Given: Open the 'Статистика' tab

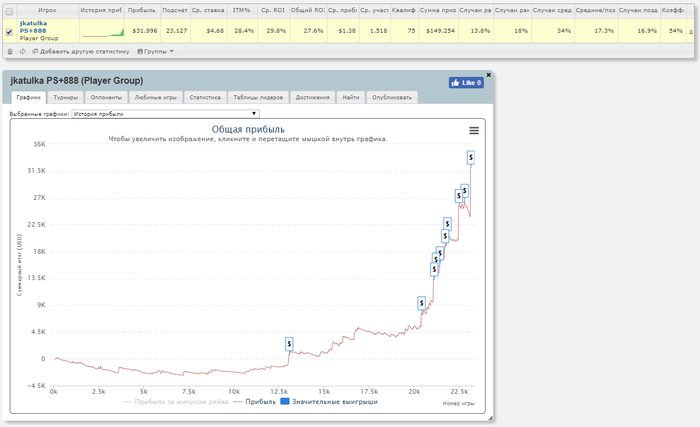Looking at the screenshot, I should [205, 97].
